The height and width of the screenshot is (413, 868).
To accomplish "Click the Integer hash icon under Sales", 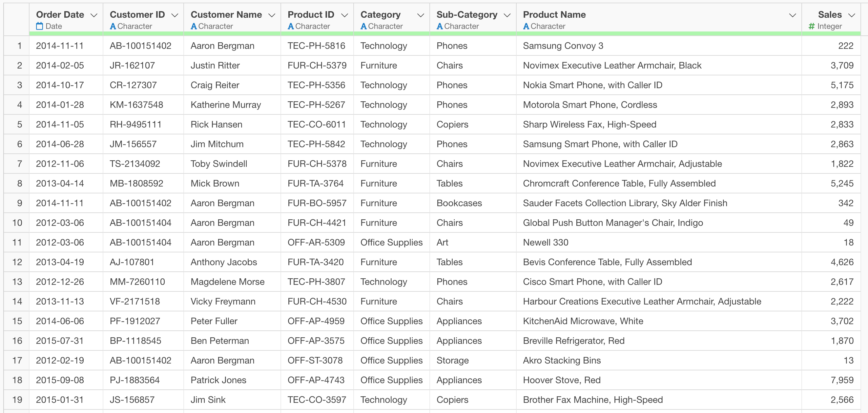I will pyautogui.click(x=812, y=26).
